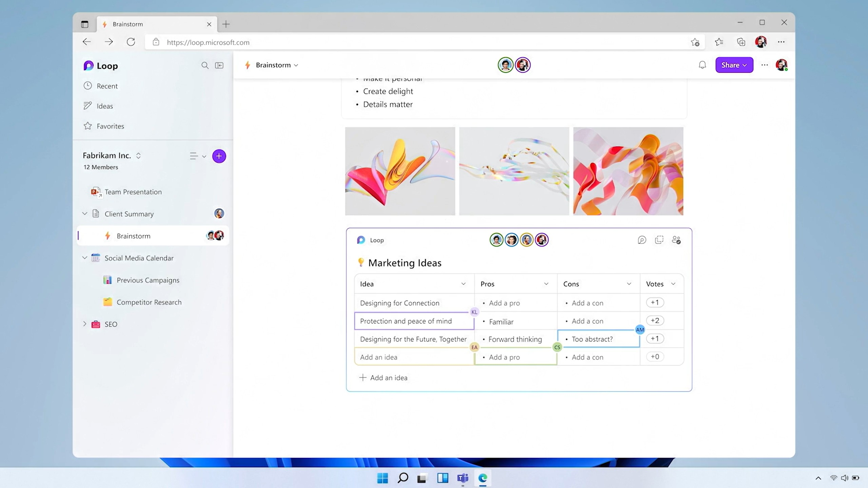Image resolution: width=868 pixels, height=488 pixels.
Task: Open Windows Start menu
Action: (x=382, y=478)
